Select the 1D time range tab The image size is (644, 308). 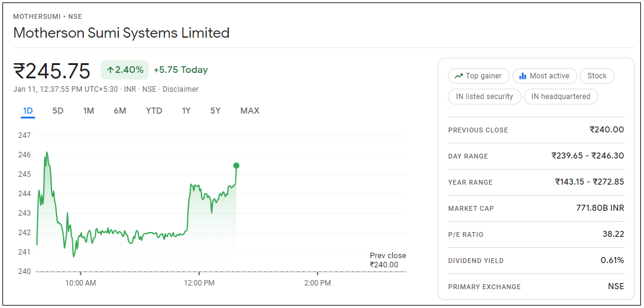click(x=28, y=111)
